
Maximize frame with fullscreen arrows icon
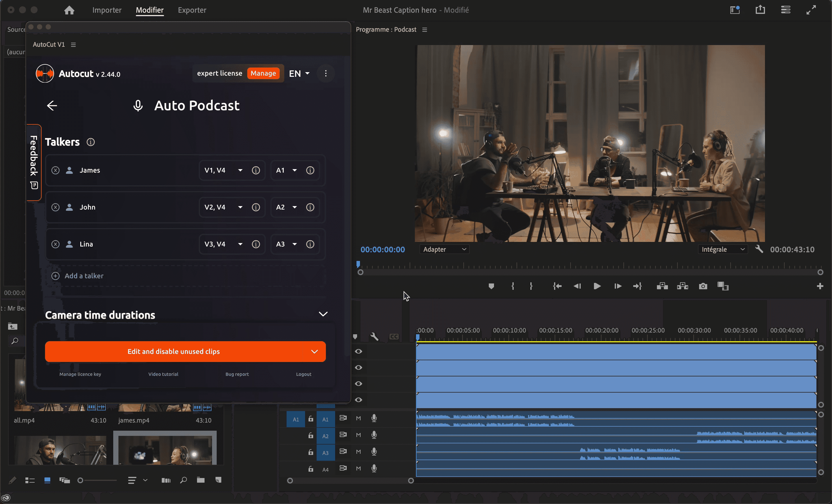click(811, 10)
